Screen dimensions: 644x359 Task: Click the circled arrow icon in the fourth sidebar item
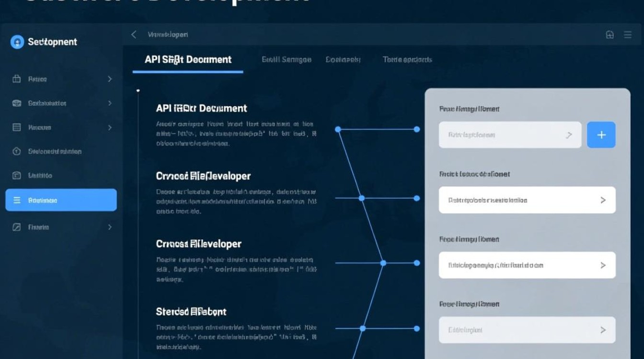pyautogui.click(x=17, y=151)
